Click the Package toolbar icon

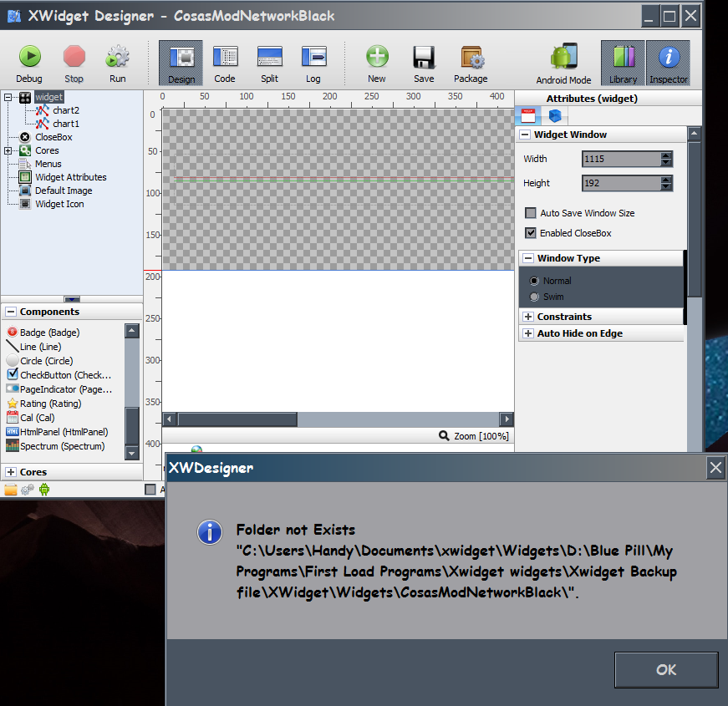coord(472,57)
